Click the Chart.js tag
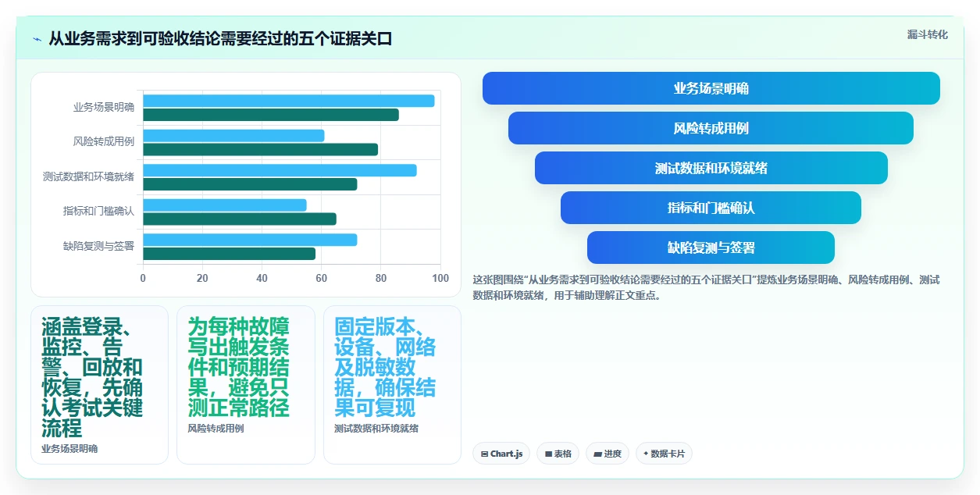Image resolution: width=980 pixels, height=495 pixels. coord(501,454)
